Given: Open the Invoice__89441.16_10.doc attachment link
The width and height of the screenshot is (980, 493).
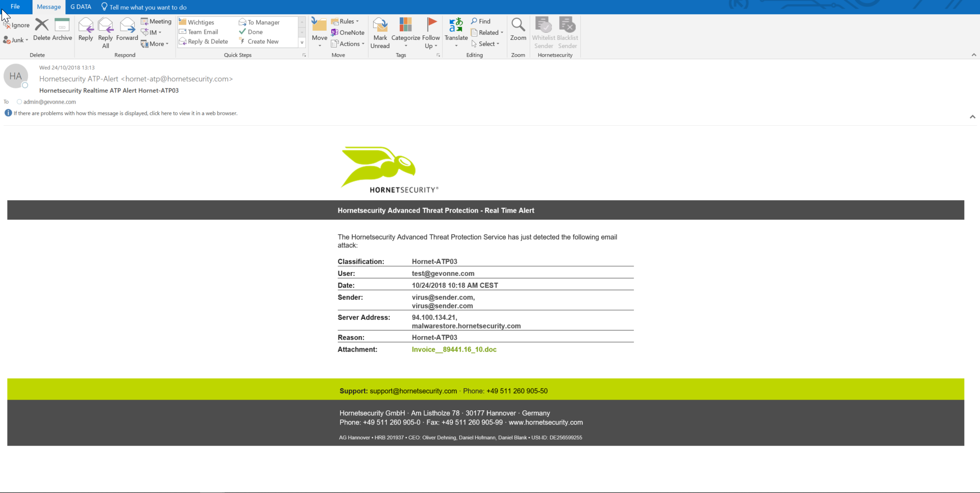Looking at the screenshot, I should (454, 349).
